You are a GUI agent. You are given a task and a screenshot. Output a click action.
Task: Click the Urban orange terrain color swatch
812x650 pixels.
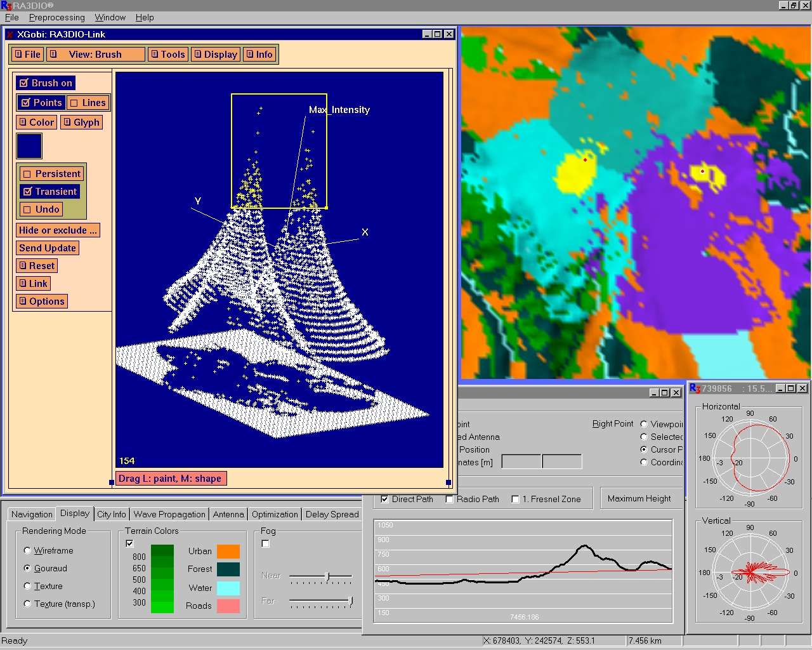pos(228,551)
